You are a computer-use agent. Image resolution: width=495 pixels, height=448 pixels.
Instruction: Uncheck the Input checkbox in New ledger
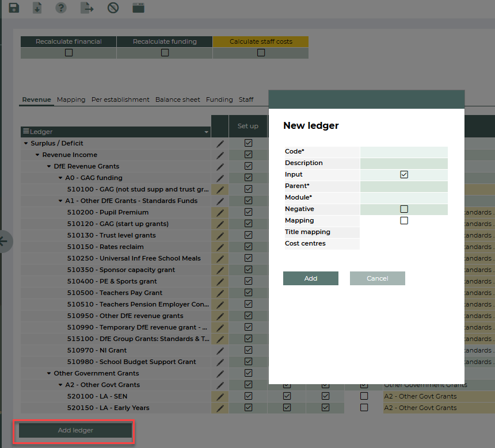(x=404, y=175)
